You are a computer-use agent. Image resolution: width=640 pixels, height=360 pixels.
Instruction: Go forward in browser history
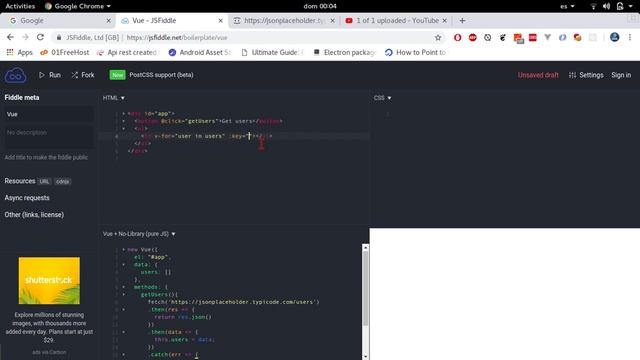[25, 37]
